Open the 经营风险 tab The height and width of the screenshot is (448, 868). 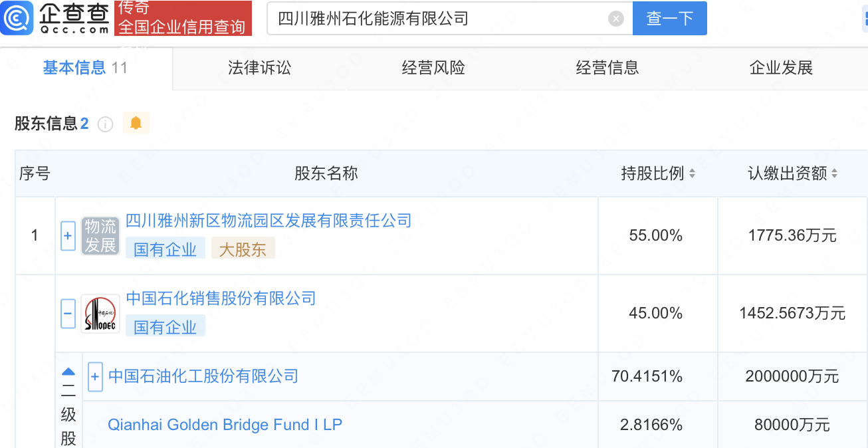coord(433,68)
